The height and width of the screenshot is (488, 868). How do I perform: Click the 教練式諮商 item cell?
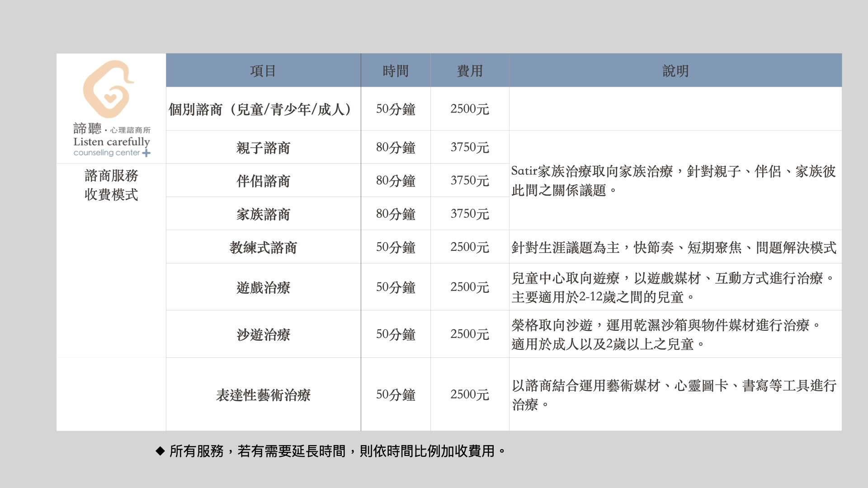pos(263,248)
